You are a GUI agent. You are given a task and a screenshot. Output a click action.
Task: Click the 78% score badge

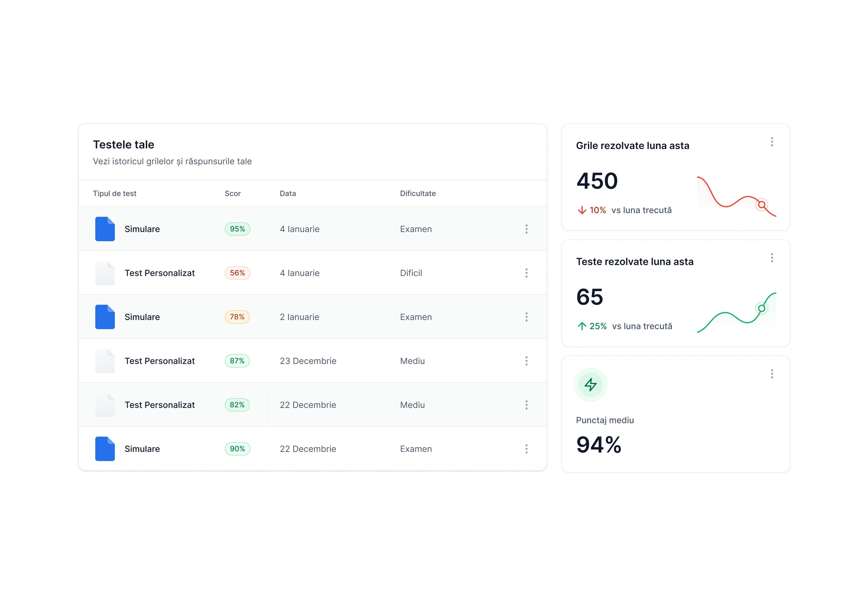click(237, 317)
